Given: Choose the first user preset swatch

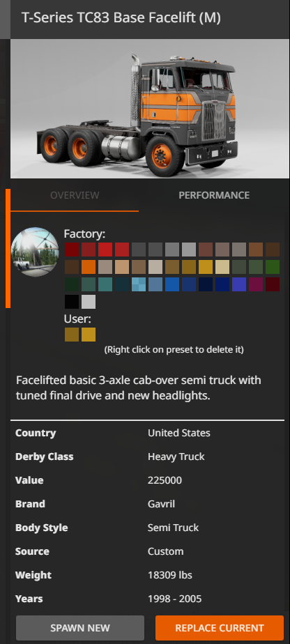Looking at the screenshot, I should [72, 335].
